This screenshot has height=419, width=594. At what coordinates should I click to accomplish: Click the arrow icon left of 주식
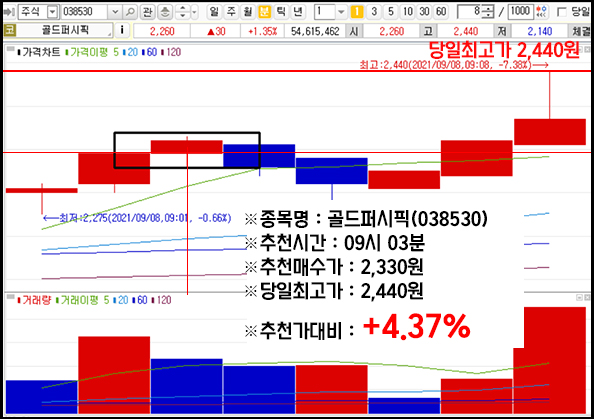(x=8, y=12)
